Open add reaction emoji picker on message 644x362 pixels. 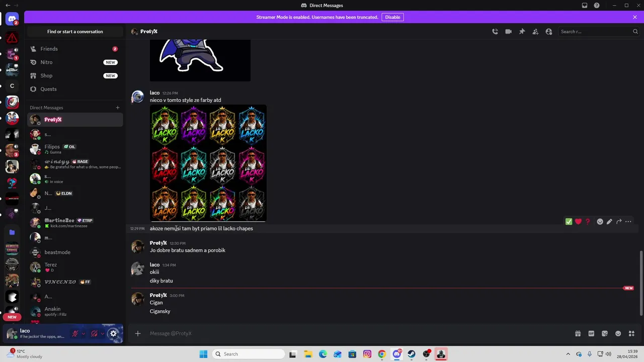tap(600, 222)
